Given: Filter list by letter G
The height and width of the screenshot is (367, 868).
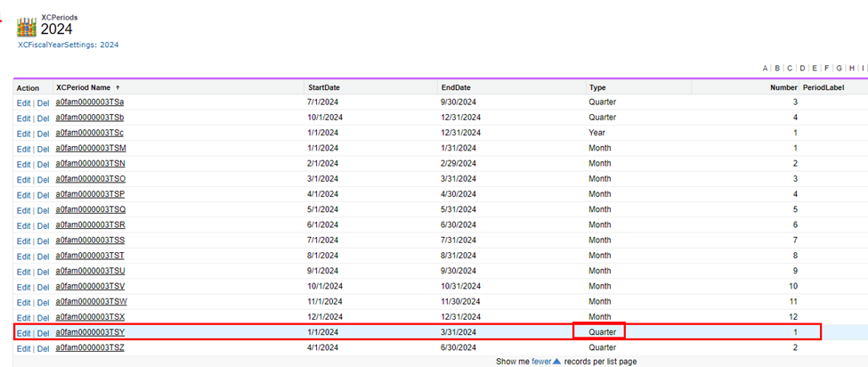Looking at the screenshot, I should pyautogui.click(x=840, y=68).
